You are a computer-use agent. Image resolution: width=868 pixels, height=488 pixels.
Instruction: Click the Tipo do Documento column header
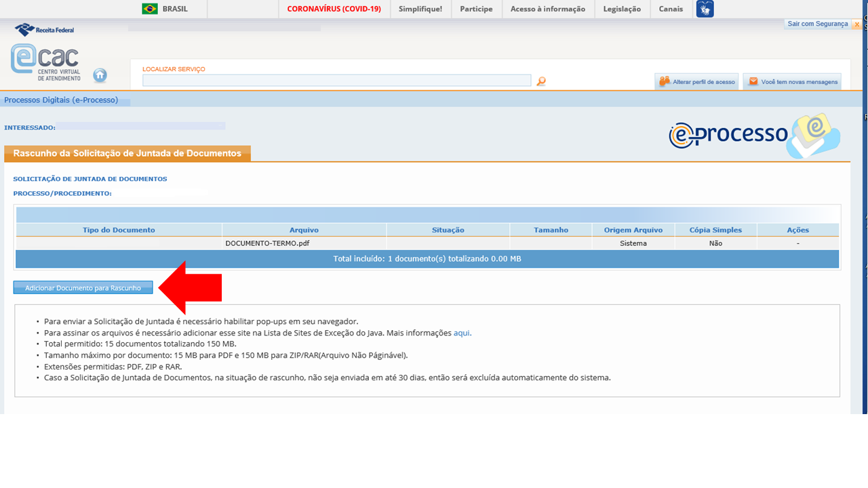point(119,230)
